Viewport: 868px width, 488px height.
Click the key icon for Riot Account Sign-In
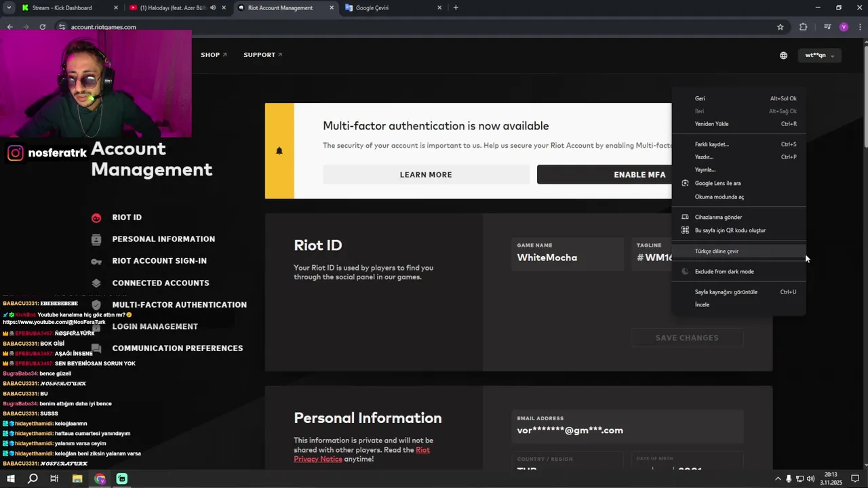click(x=96, y=261)
